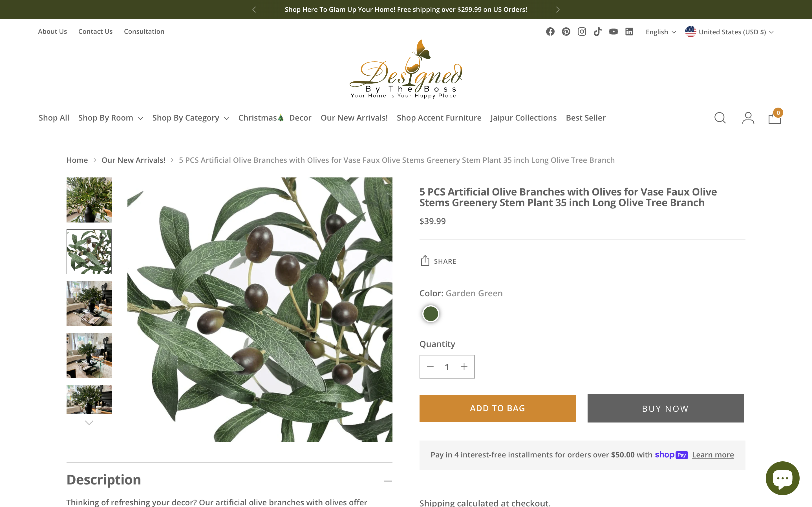Go to Jaipur Collections menu item
Image resolution: width=812 pixels, height=507 pixels.
click(524, 118)
